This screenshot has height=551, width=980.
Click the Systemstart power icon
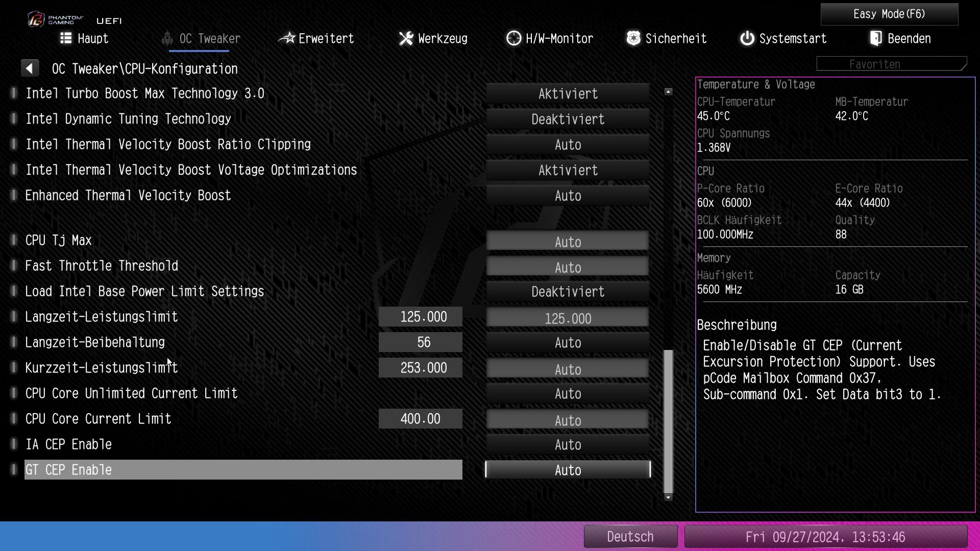(x=747, y=38)
